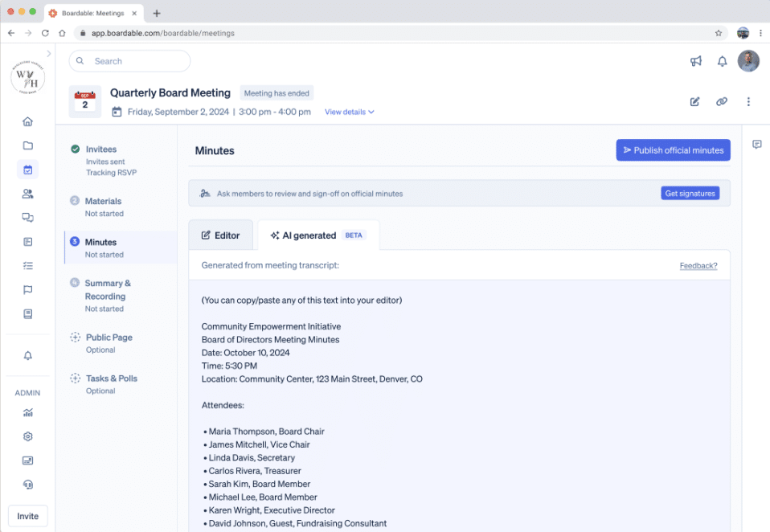Edit the meeting using the pencil icon

click(694, 101)
